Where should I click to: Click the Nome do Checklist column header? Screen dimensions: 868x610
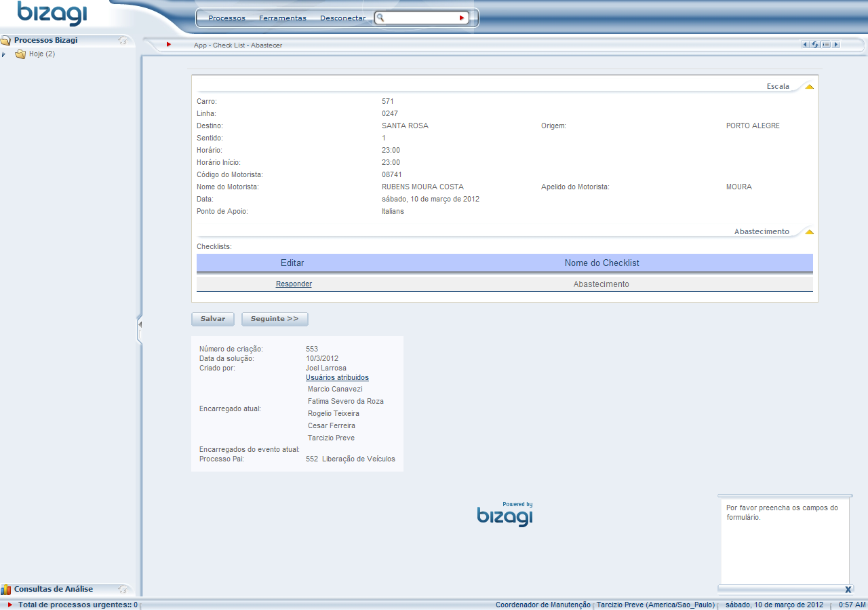click(601, 263)
